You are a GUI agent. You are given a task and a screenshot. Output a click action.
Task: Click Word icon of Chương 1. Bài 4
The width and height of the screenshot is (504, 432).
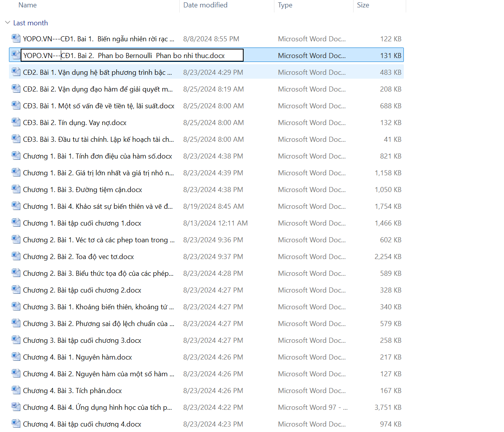pyautogui.click(x=16, y=206)
